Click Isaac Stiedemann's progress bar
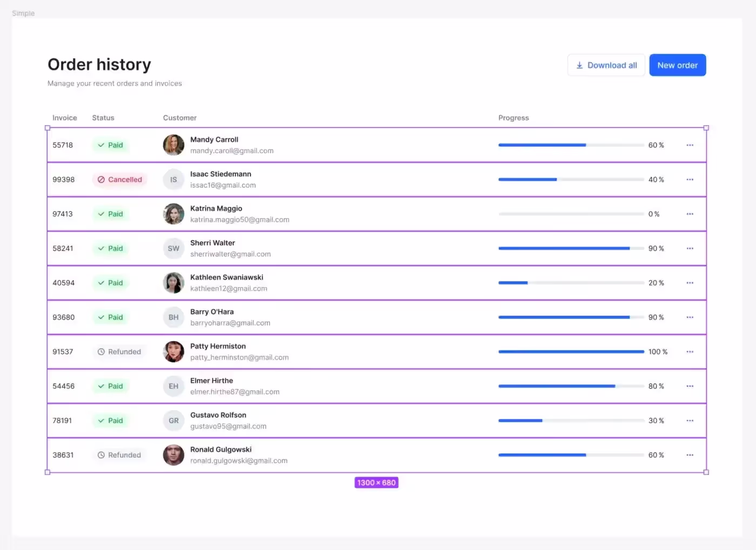Image resolution: width=756 pixels, height=550 pixels. [x=571, y=180]
